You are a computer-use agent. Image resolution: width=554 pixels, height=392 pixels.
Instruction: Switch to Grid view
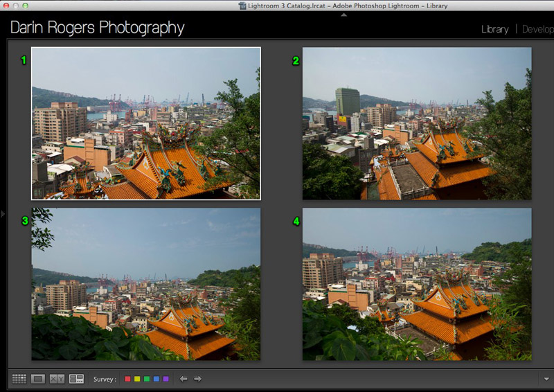tap(19, 379)
